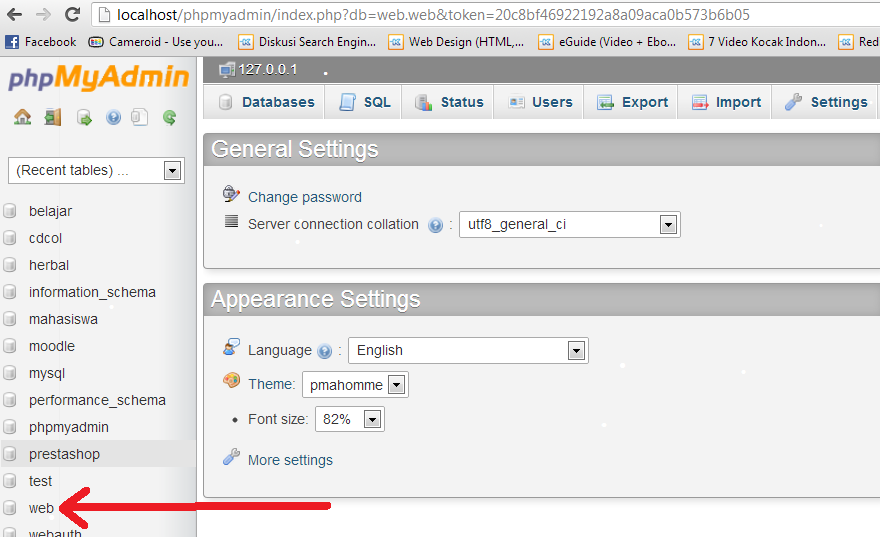Screen dimensions: 880x537
Task: Click help icon beside Server connection collation
Action: tap(435, 225)
